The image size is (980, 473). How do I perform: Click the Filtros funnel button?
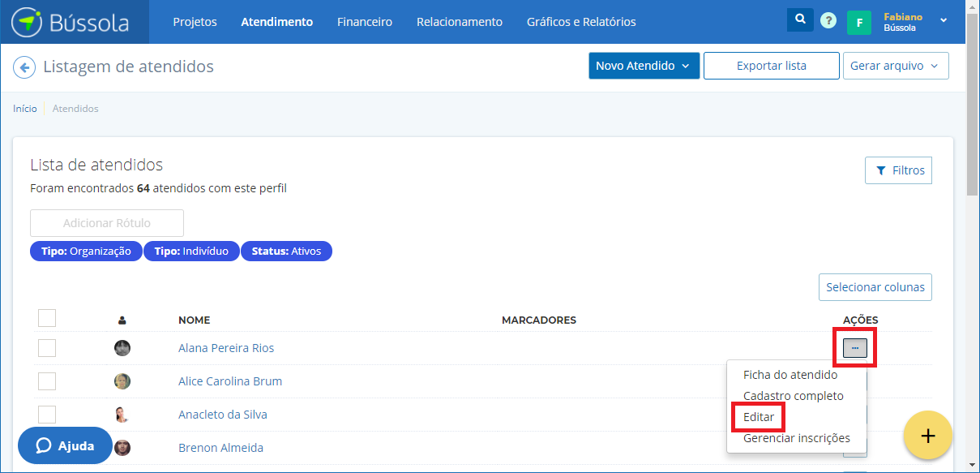pos(899,170)
